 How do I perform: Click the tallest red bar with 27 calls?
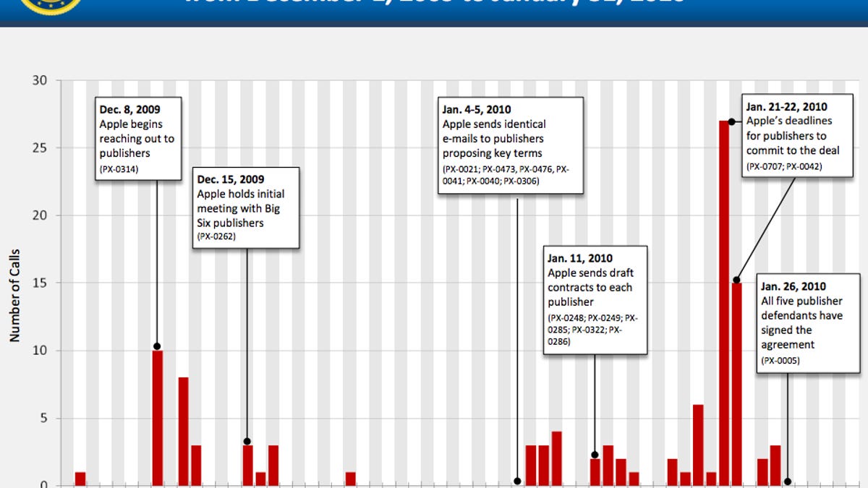pos(724,304)
